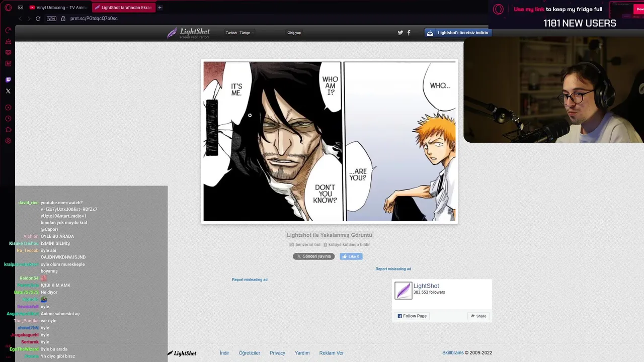Click the padlock site info icon

[x=63, y=19]
